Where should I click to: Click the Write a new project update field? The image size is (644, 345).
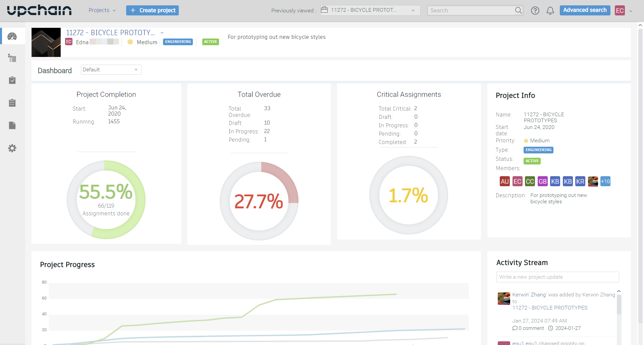click(557, 277)
